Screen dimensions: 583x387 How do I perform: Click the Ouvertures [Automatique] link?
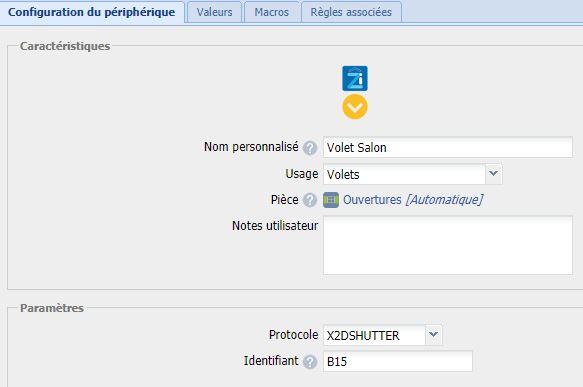[x=413, y=200]
